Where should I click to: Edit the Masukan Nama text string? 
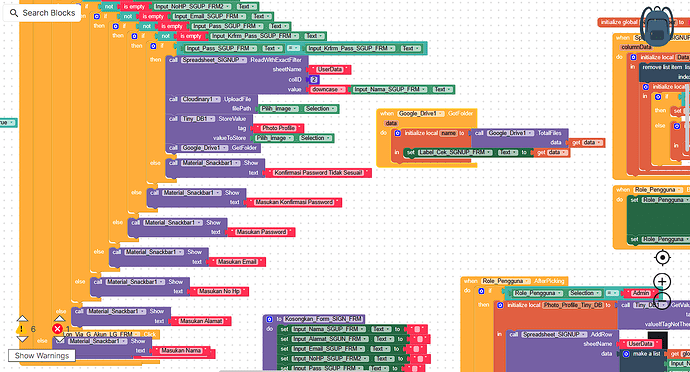pyautogui.click(x=181, y=351)
